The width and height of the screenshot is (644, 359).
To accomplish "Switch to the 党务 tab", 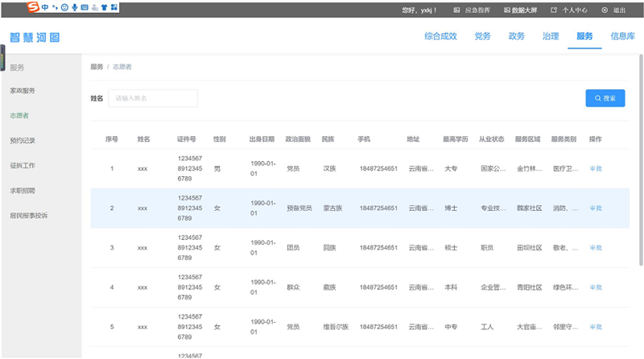I will [x=482, y=36].
